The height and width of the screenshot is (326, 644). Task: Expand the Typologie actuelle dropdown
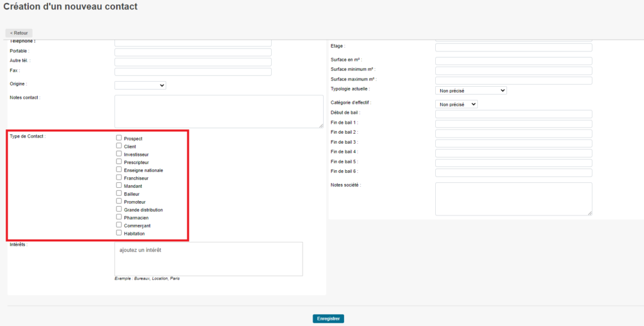tap(470, 90)
